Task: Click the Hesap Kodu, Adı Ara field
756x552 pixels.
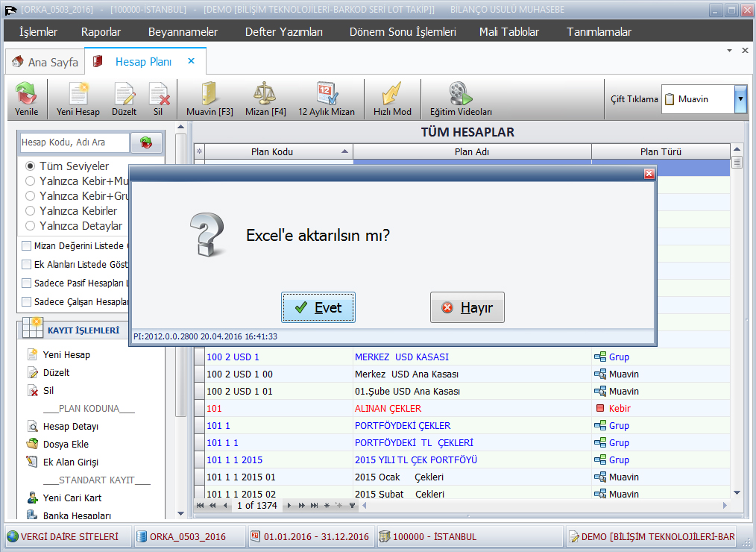Action: (75, 142)
